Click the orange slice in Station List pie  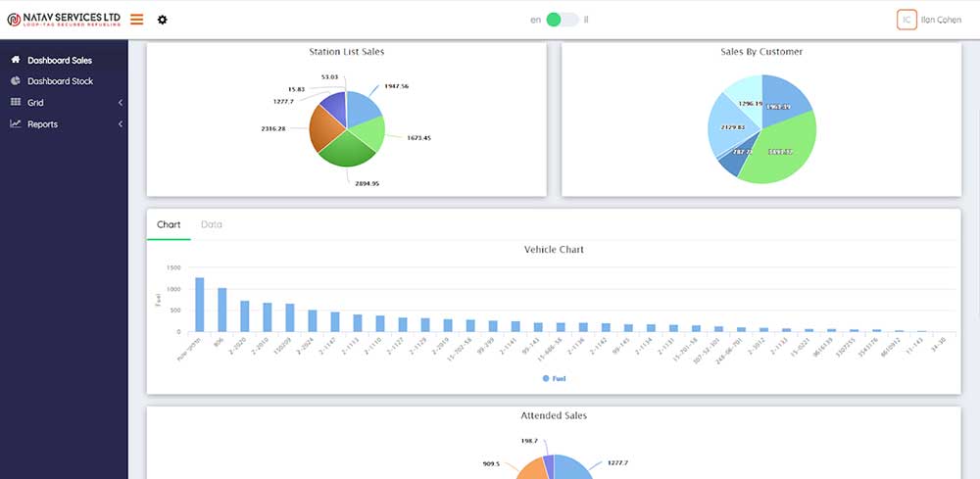324,127
